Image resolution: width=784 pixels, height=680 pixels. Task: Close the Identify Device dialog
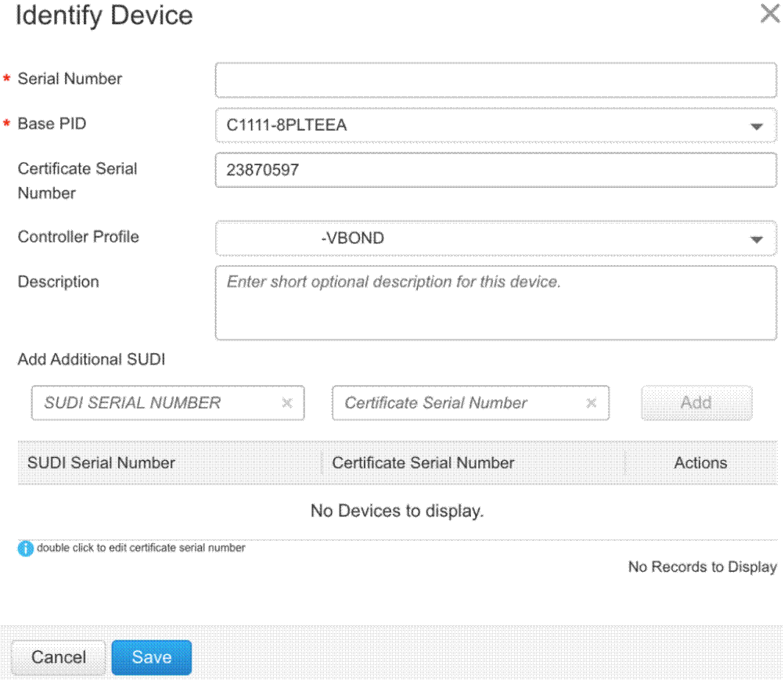[x=769, y=14]
